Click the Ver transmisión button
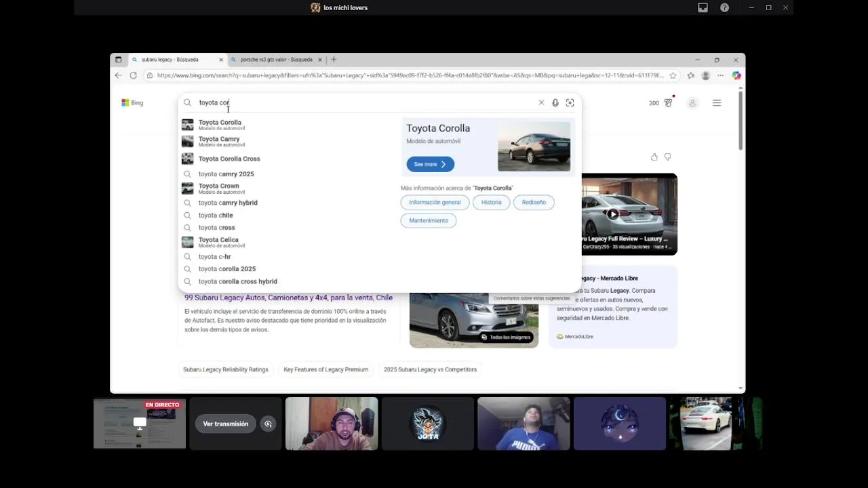This screenshot has width=868, height=488. click(226, 424)
